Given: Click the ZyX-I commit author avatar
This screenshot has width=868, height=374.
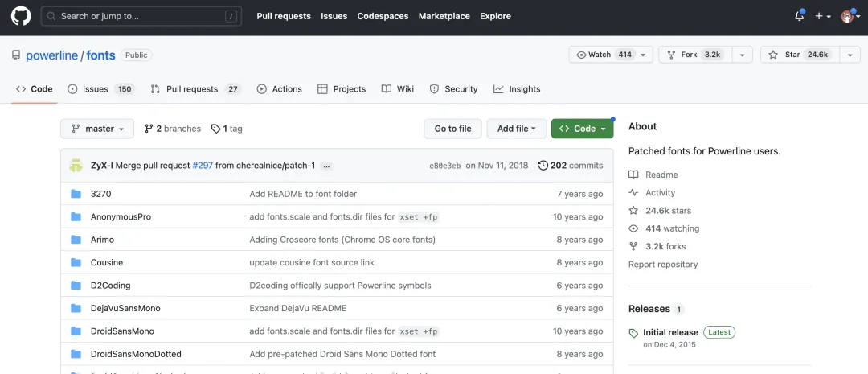Looking at the screenshot, I should click(76, 166).
